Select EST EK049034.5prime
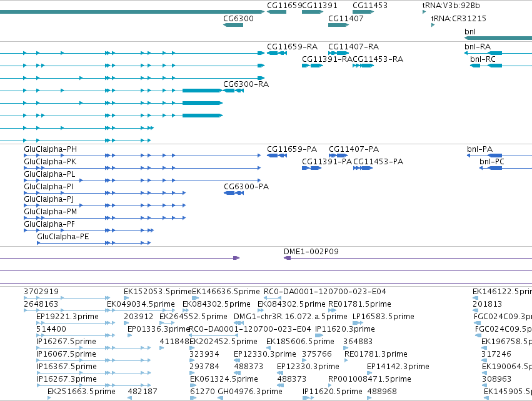The width and height of the screenshot is (532, 401). 141,304
